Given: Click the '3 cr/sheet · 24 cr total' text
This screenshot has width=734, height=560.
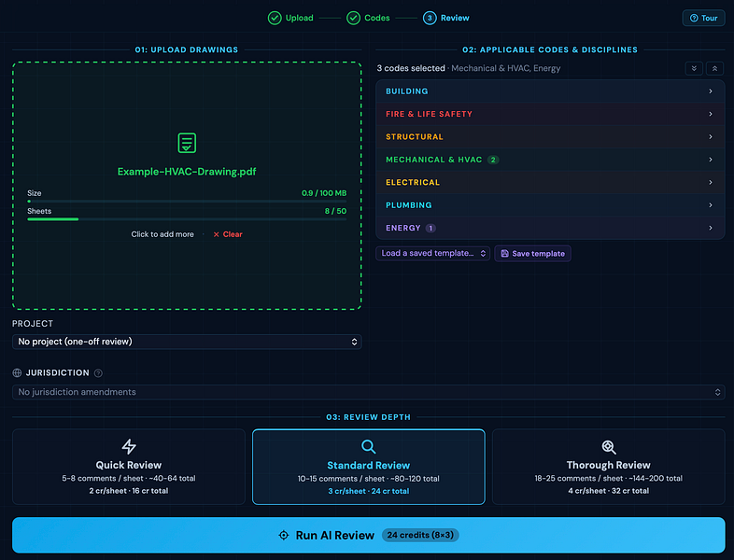Looking at the screenshot, I should [x=369, y=491].
